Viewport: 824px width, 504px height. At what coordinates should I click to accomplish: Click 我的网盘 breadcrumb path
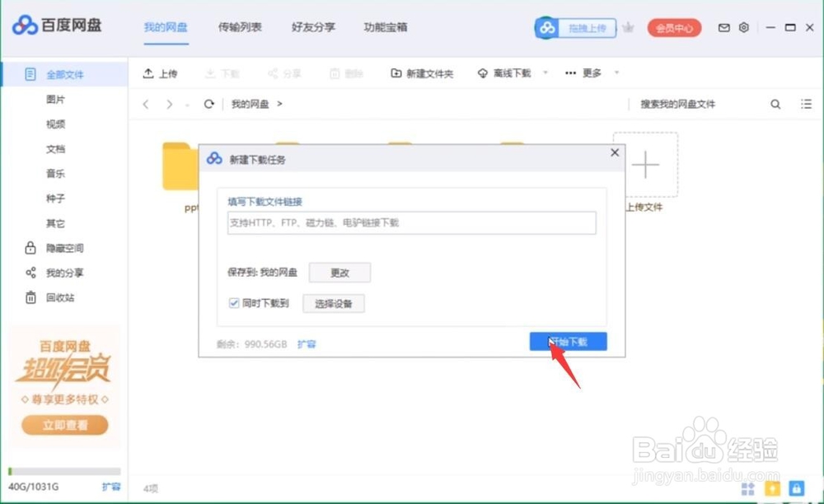click(x=250, y=104)
